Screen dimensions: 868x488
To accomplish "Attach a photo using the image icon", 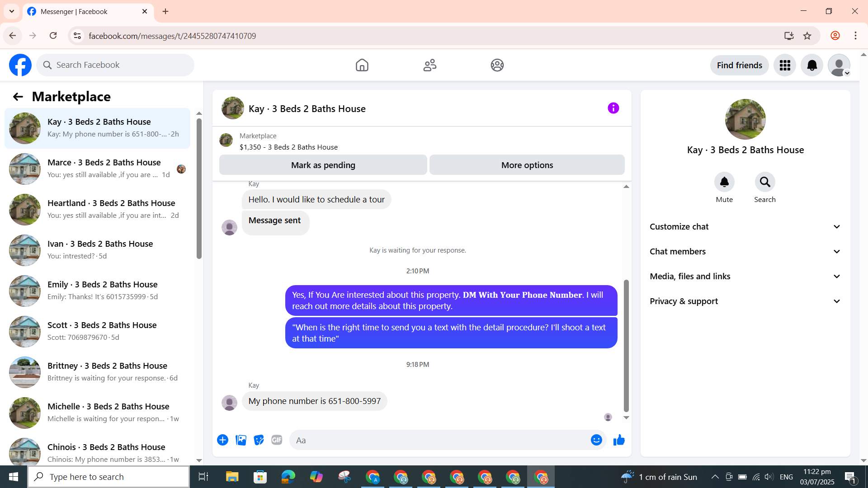I will (241, 440).
